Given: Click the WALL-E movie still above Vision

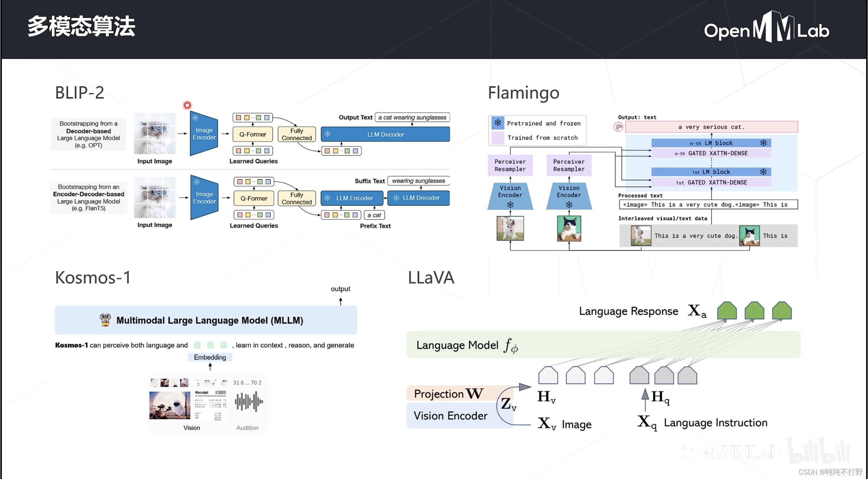Looking at the screenshot, I should (x=170, y=405).
